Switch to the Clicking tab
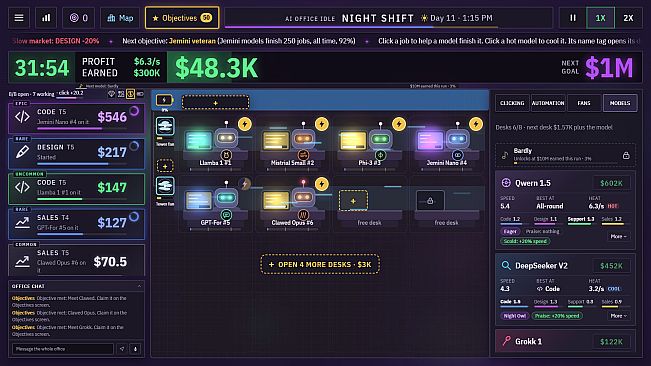Image resolution: width=651 pixels, height=366 pixels. (x=512, y=103)
